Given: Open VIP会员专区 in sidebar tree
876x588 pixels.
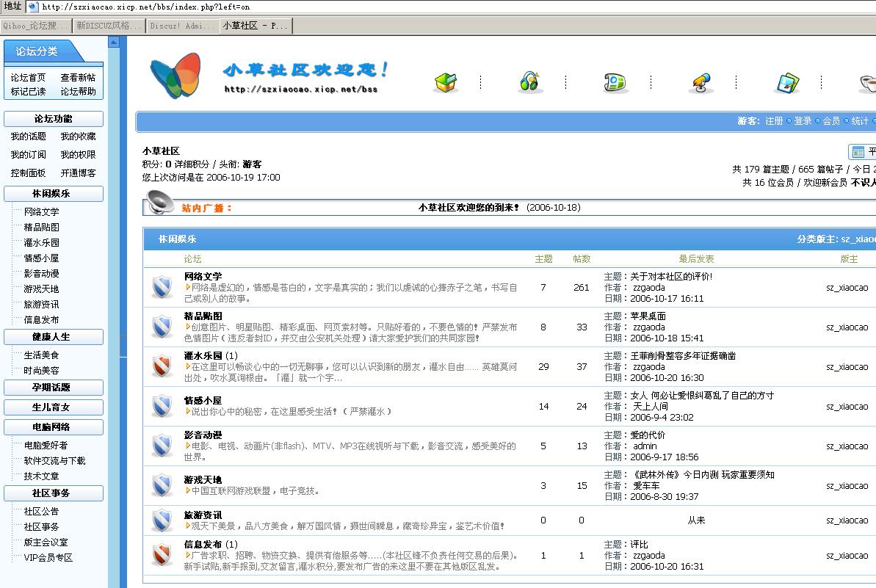Looking at the screenshot, I should 48,558.
